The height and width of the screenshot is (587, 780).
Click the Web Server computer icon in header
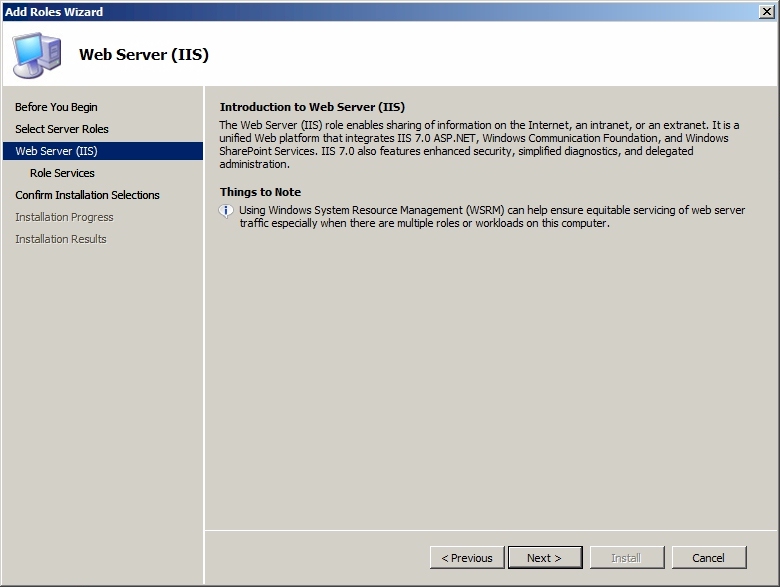pos(37,55)
